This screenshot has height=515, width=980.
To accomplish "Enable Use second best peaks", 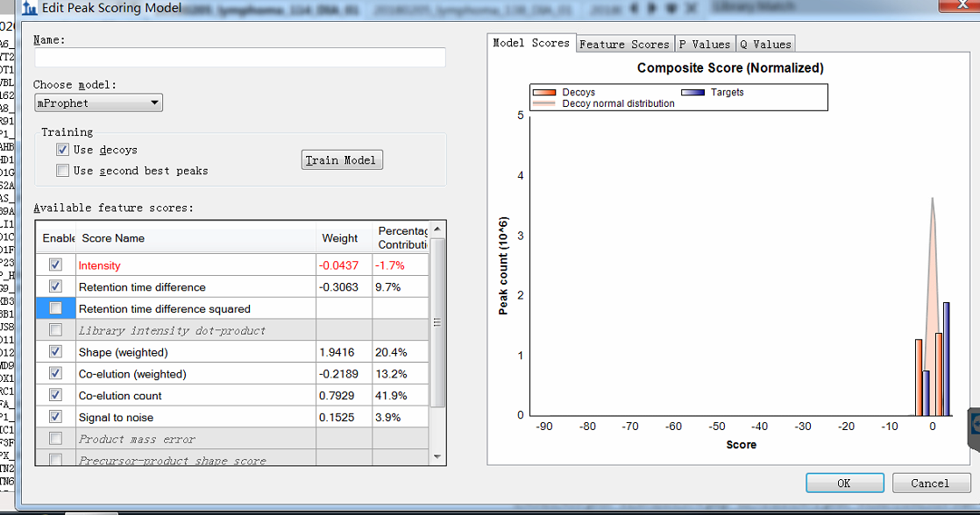I will (62, 171).
